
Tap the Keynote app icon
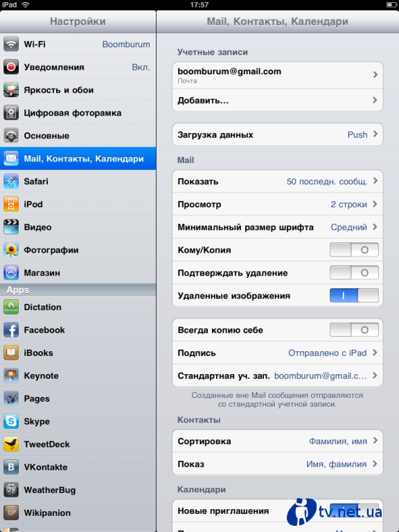(x=11, y=376)
